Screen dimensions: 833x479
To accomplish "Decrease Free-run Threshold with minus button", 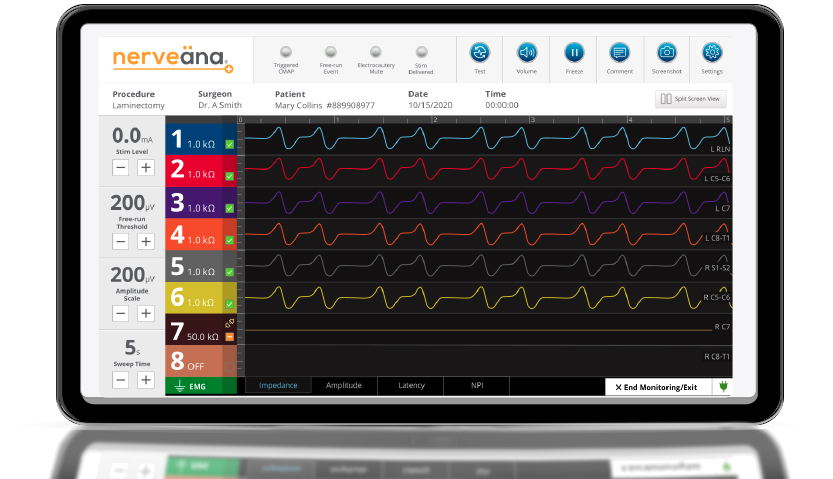I will [120, 241].
